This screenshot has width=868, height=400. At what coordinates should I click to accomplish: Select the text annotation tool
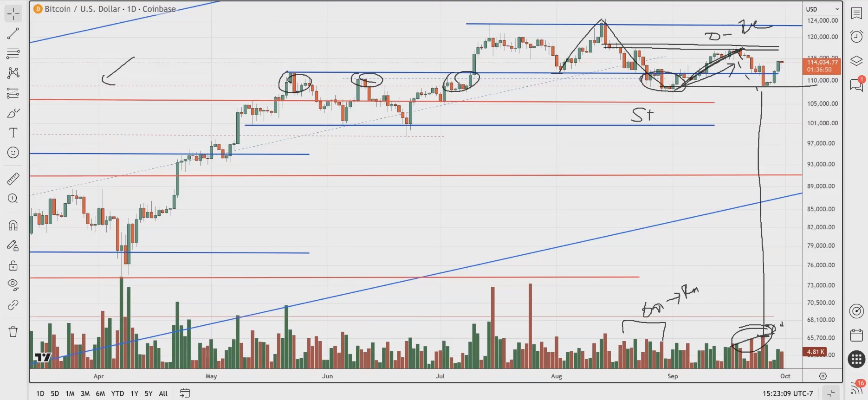[x=13, y=133]
